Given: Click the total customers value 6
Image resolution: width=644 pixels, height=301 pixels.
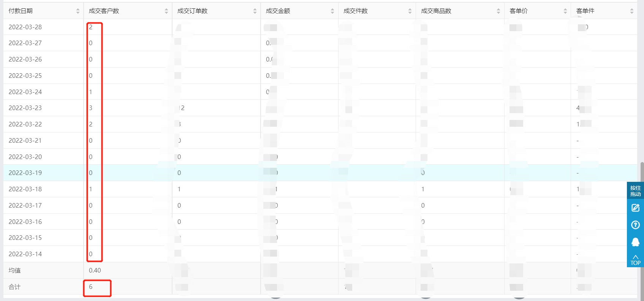Looking at the screenshot, I should [x=90, y=287].
